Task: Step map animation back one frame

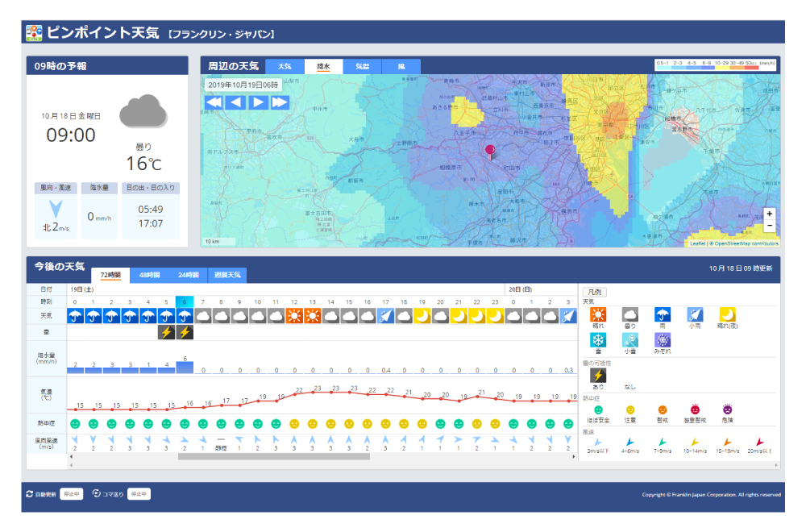Action: (235, 102)
